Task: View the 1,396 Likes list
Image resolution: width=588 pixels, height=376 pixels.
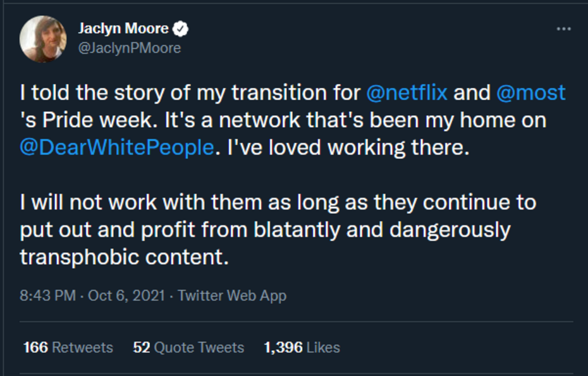Action: coord(302,348)
